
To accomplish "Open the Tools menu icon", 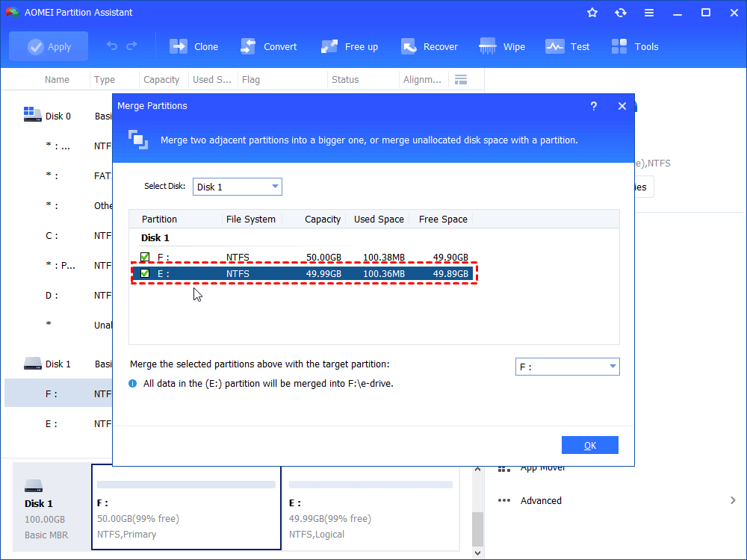I will click(x=619, y=46).
